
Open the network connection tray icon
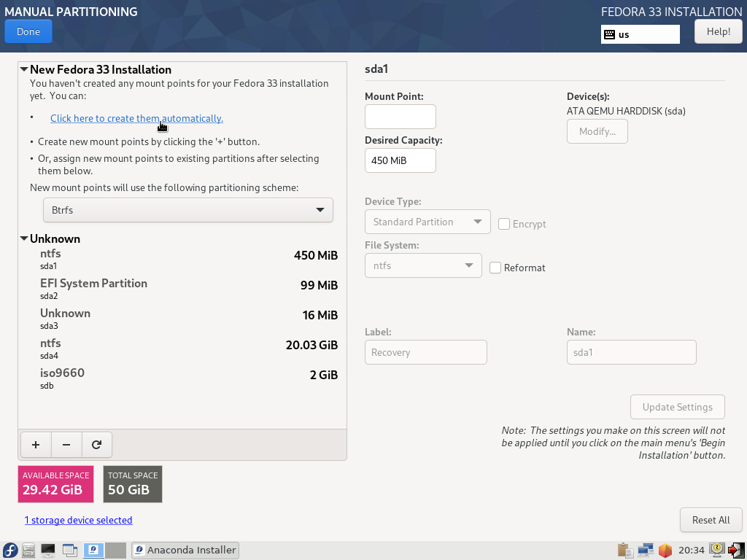(646, 551)
